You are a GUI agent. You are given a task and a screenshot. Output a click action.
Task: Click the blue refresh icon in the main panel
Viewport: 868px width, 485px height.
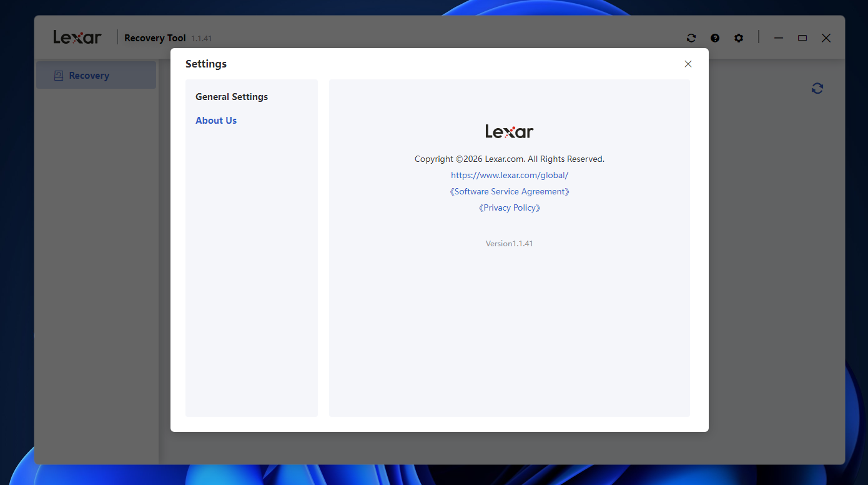[817, 88]
